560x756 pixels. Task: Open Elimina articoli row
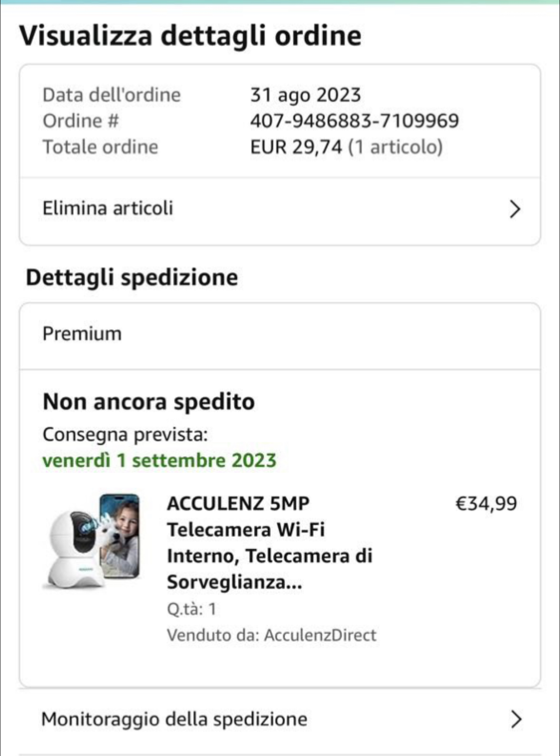[x=108, y=208]
